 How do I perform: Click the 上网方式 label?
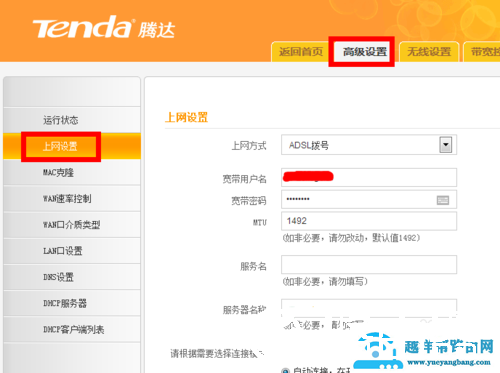pyautogui.click(x=249, y=146)
